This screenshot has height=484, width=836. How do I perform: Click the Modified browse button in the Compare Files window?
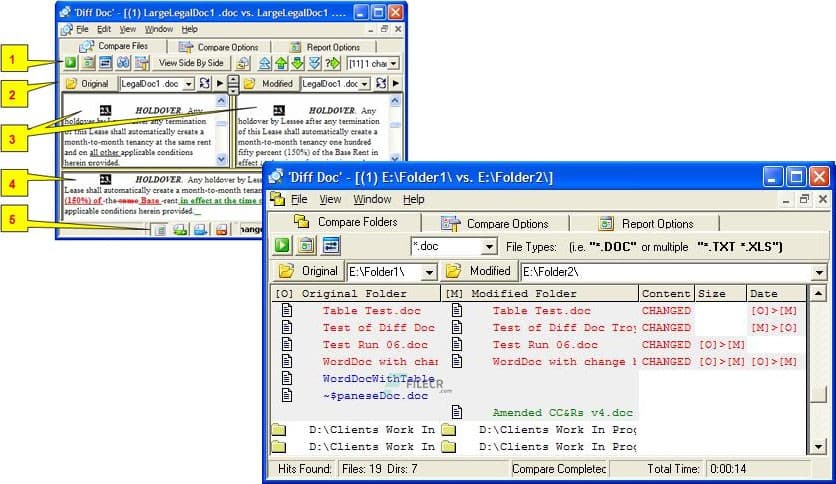point(269,84)
